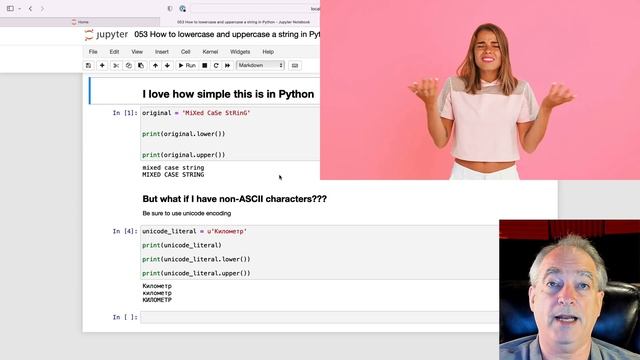Save the notebook with the floppy disk icon

point(89,65)
